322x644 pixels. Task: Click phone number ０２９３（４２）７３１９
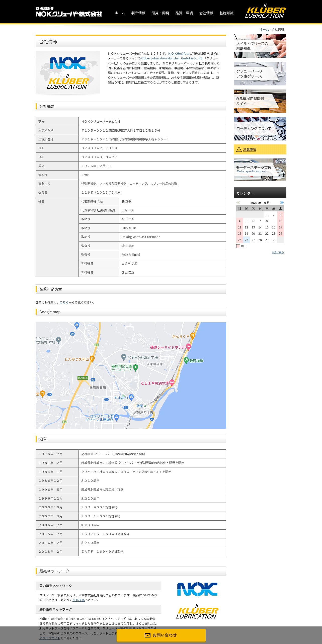(x=99, y=148)
